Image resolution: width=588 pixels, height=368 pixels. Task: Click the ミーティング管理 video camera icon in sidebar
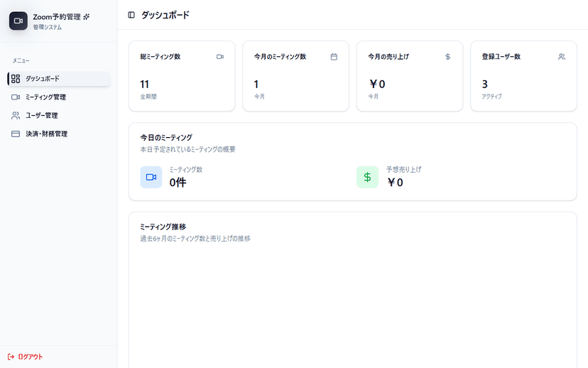(16, 97)
